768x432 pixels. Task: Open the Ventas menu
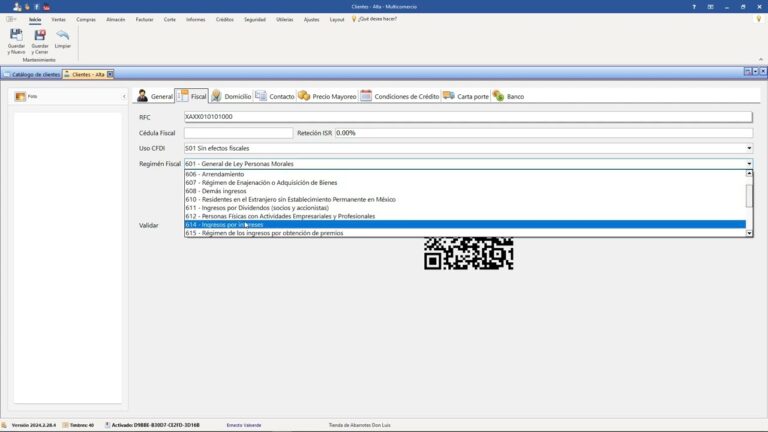pyautogui.click(x=59, y=19)
